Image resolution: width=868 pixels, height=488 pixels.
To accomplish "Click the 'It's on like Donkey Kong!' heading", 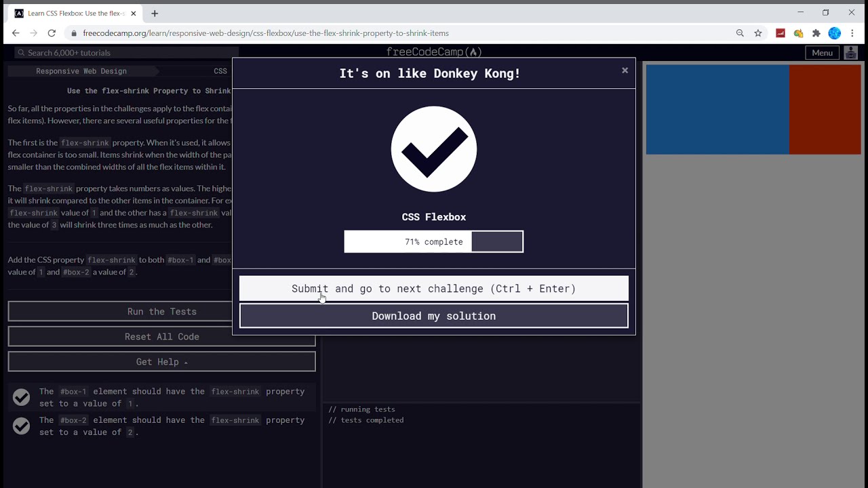I will coord(430,73).
